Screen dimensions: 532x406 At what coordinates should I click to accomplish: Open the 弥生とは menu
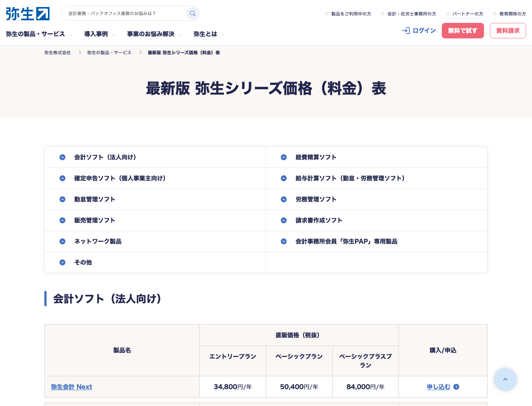tap(205, 34)
